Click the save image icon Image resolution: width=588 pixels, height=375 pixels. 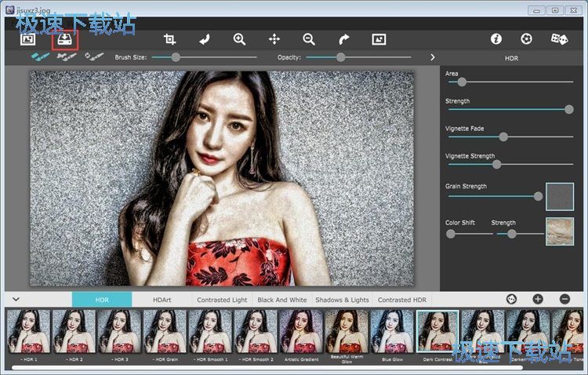click(x=64, y=38)
